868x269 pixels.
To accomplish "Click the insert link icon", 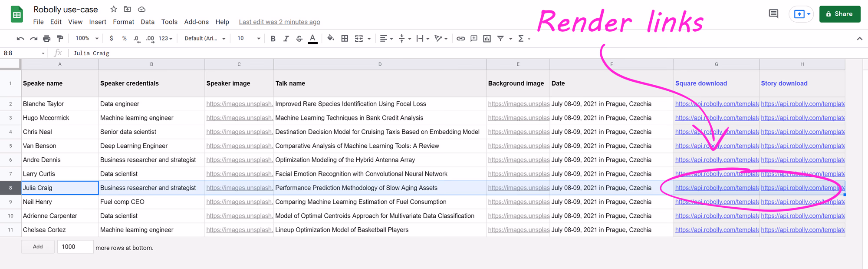I will [x=460, y=39].
